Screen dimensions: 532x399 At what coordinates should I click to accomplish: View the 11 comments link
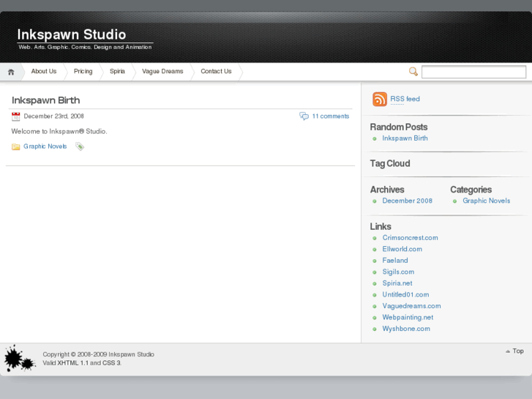[x=331, y=116]
